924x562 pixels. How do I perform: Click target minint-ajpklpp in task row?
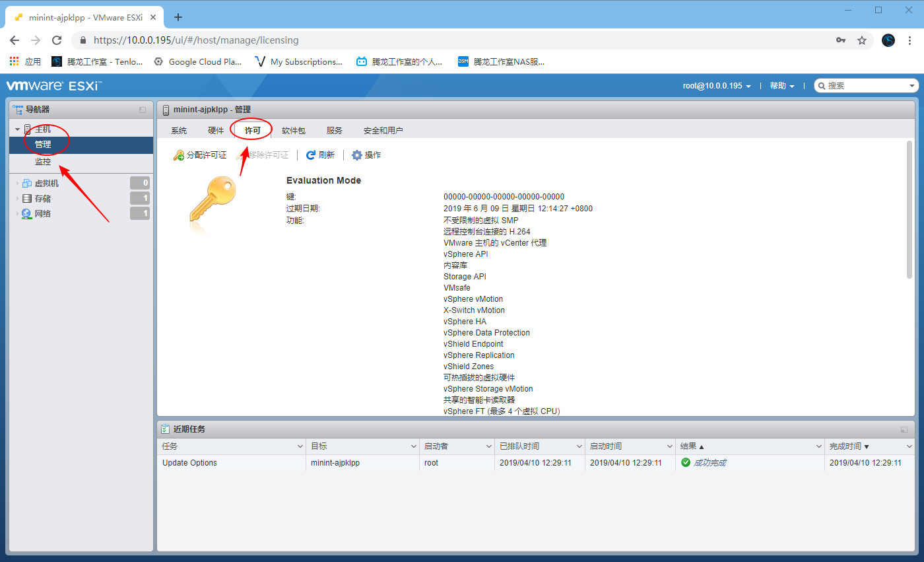point(335,463)
